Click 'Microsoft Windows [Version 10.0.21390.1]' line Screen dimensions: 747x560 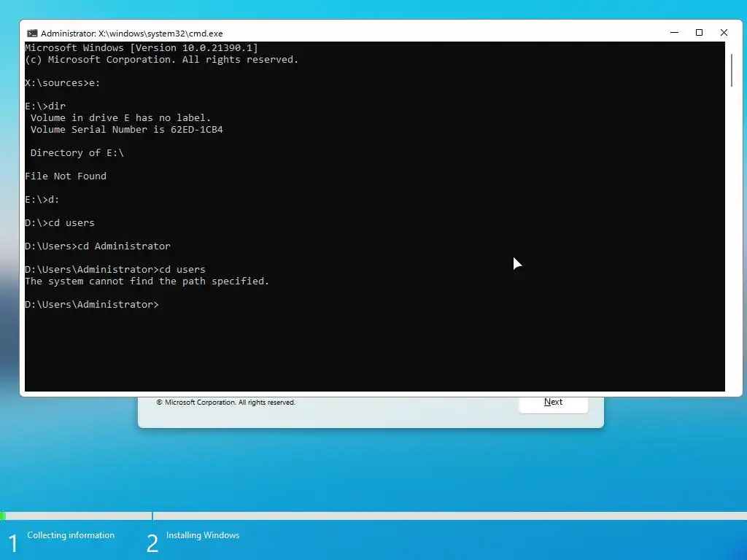[x=142, y=47]
